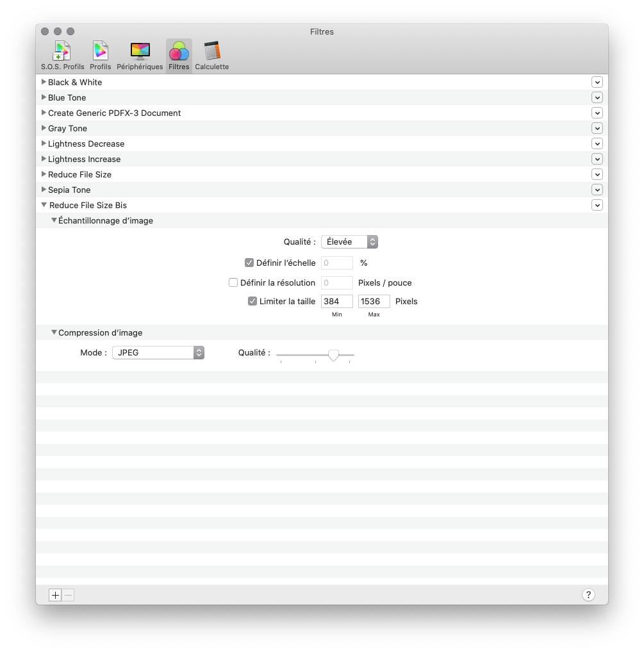Click the Create Generic PDFX-3 Document label
644x652 pixels.
[115, 113]
